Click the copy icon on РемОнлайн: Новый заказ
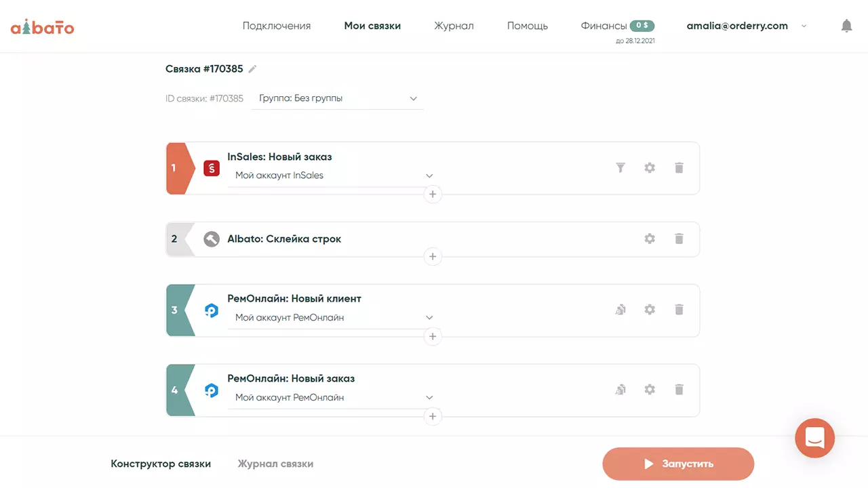 620,390
